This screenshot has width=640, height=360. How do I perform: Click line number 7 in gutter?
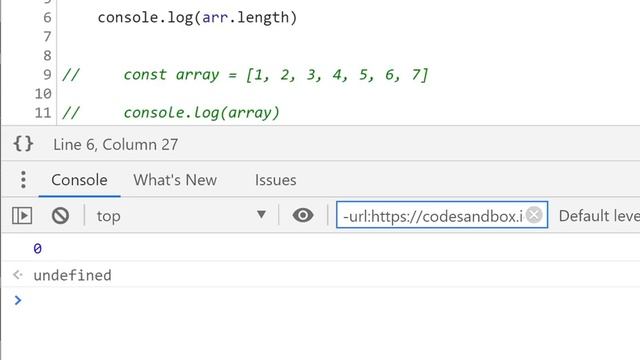tap(47, 36)
